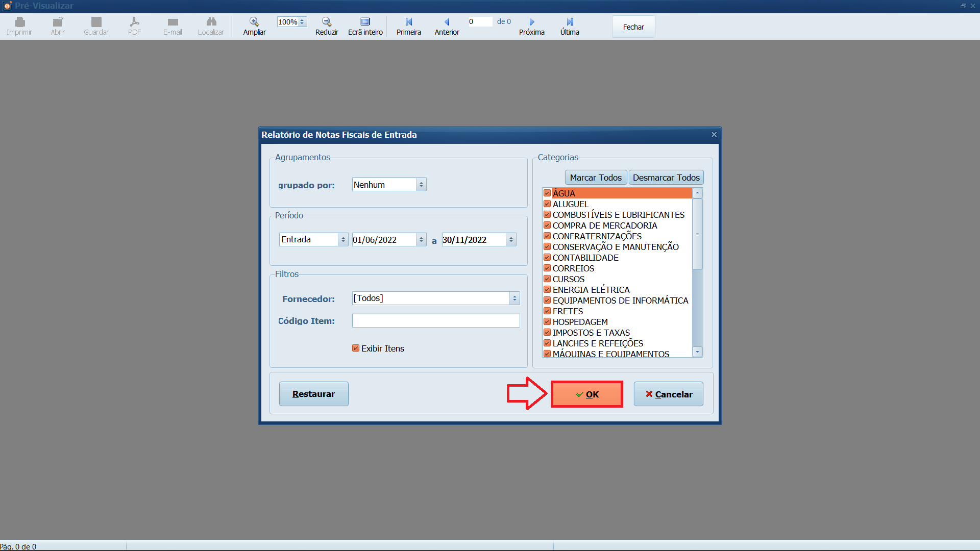Click the Reduzir zoom-out icon

click(x=327, y=22)
